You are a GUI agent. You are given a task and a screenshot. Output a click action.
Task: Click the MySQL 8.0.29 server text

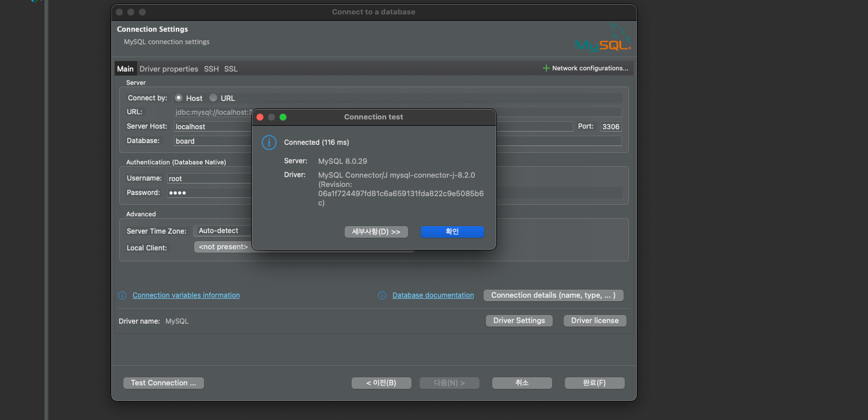click(x=342, y=161)
